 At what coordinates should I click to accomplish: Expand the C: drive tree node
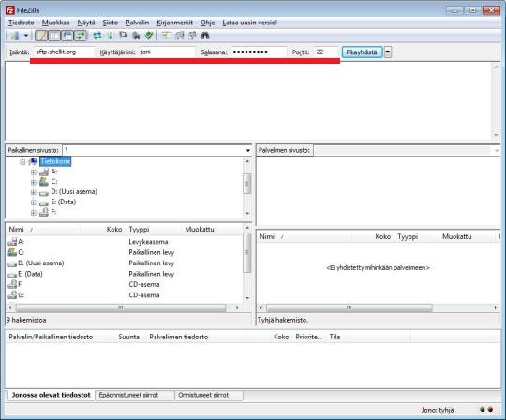pos(33,183)
